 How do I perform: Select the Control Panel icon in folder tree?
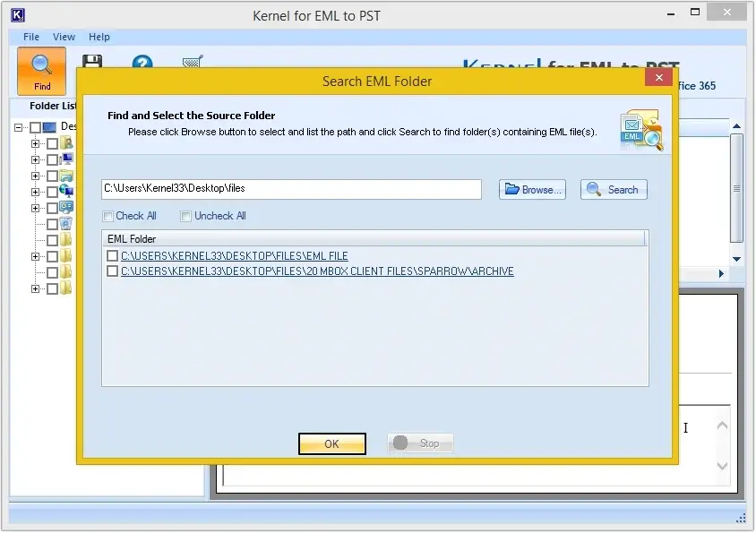coord(66,208)
